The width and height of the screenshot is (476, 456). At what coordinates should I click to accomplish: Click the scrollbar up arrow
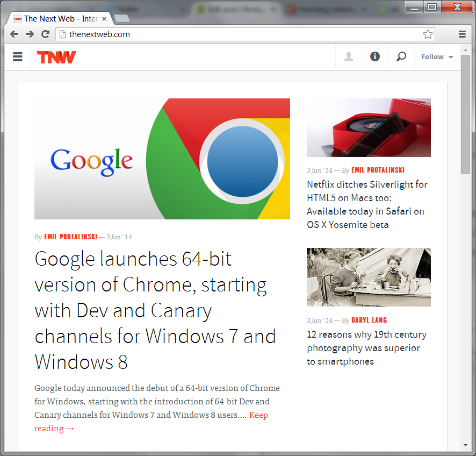click(x=465, y=50)
